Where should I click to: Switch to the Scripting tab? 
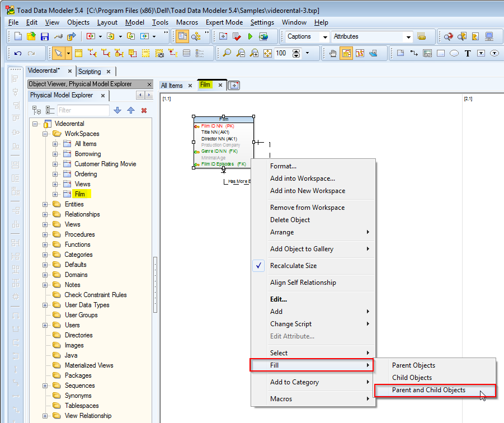90,72
